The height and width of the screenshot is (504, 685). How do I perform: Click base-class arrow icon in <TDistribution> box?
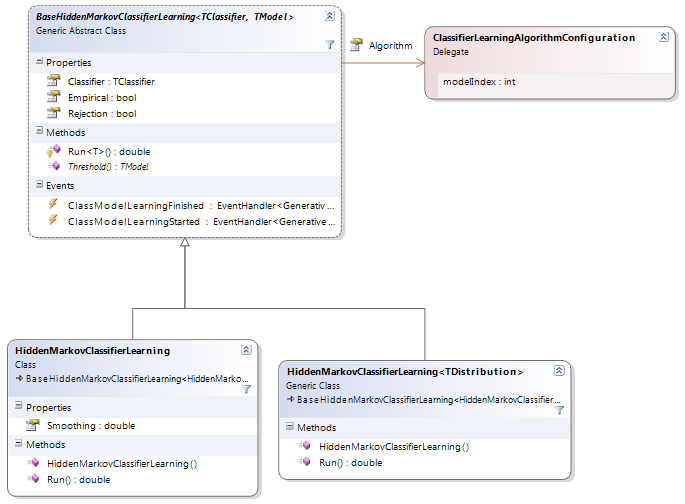click(x=291, y=399)
